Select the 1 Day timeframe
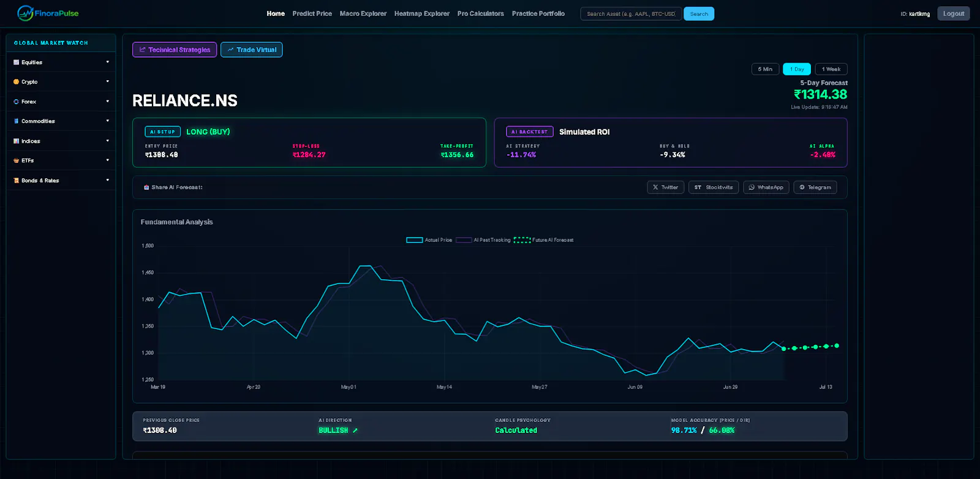 [797, 69]
